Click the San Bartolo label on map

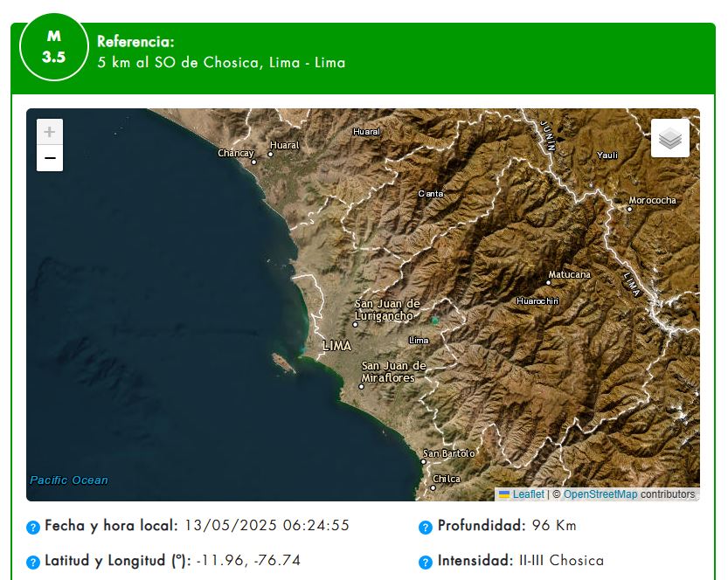point(448,453)
